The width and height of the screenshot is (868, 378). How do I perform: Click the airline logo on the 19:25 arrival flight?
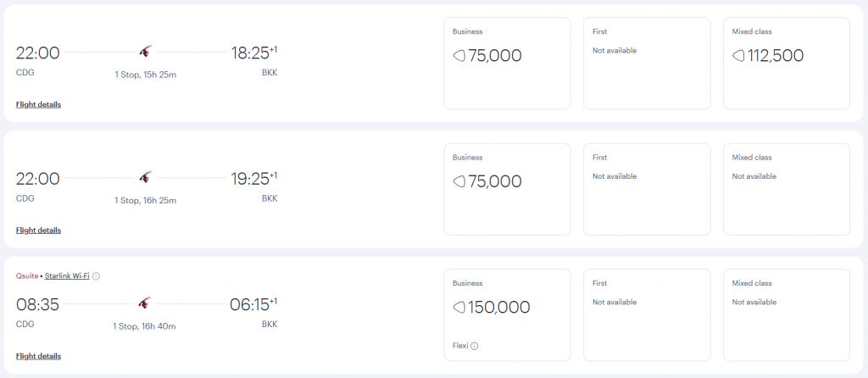[x=145, y=178]
